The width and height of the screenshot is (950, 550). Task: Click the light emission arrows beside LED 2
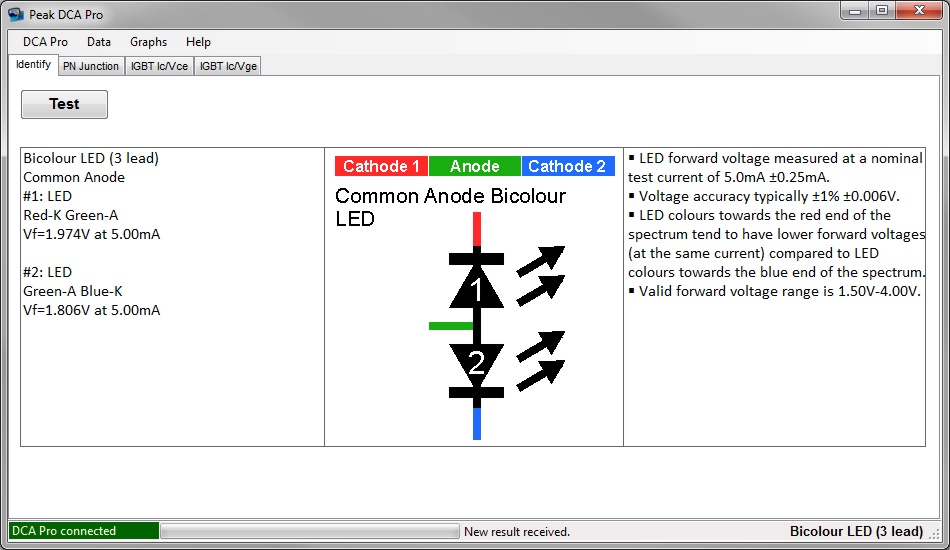pyautogui.click(x=540, y=360)
